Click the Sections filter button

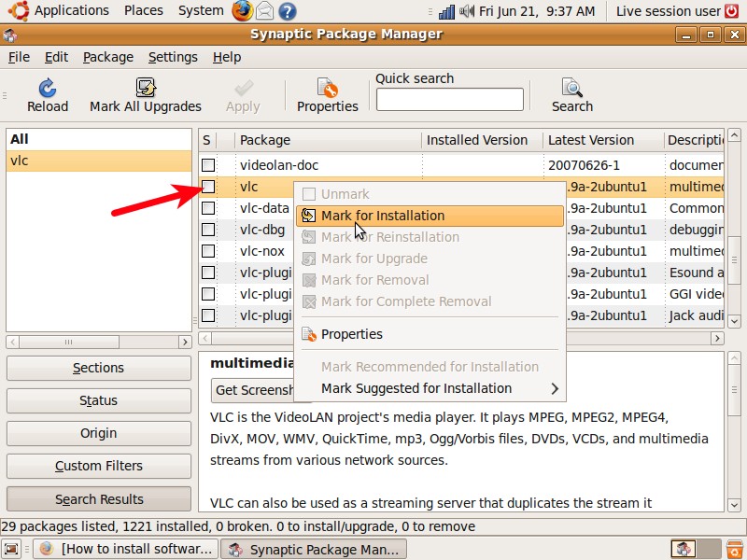(99, 368)
